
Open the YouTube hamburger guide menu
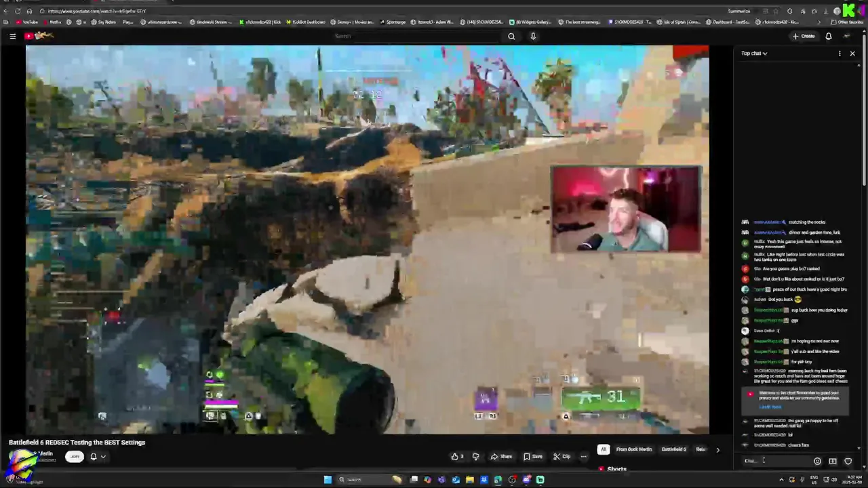12,36
